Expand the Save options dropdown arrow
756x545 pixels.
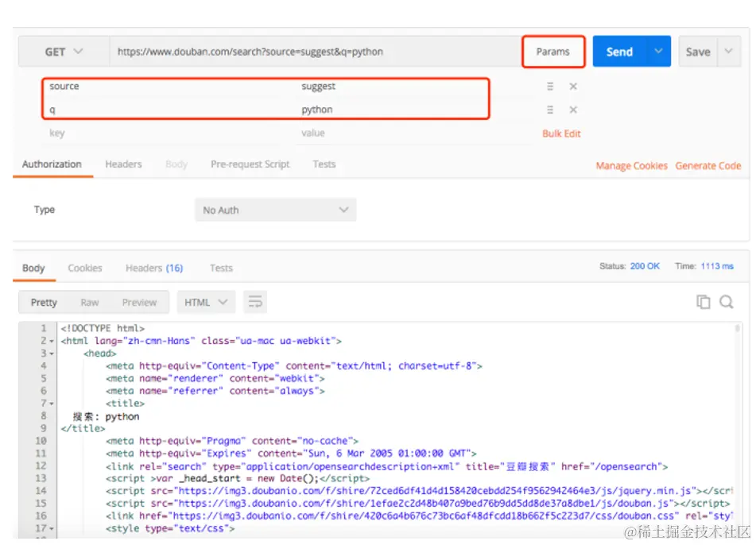tap(728, 51)
